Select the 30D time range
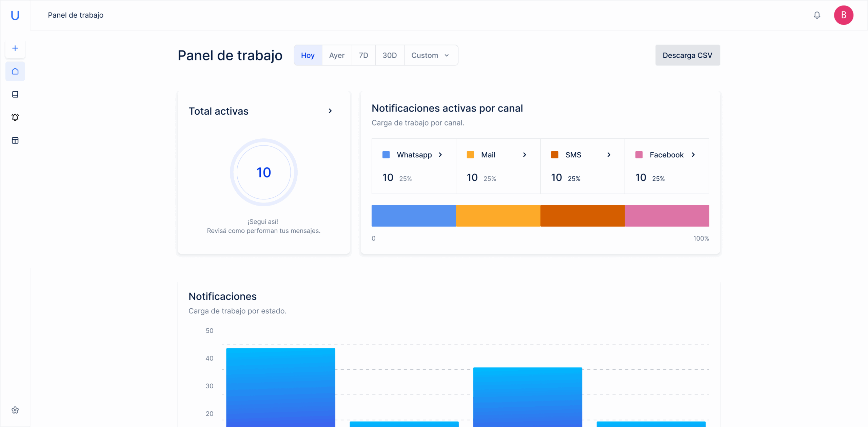Viewport: 868px width, 427px height. (389, 55)
